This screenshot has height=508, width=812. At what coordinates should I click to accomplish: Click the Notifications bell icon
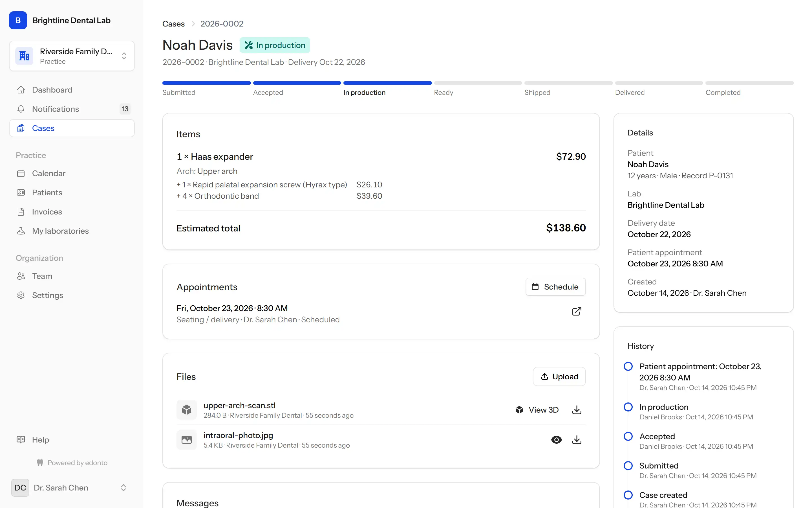point(21,109)
